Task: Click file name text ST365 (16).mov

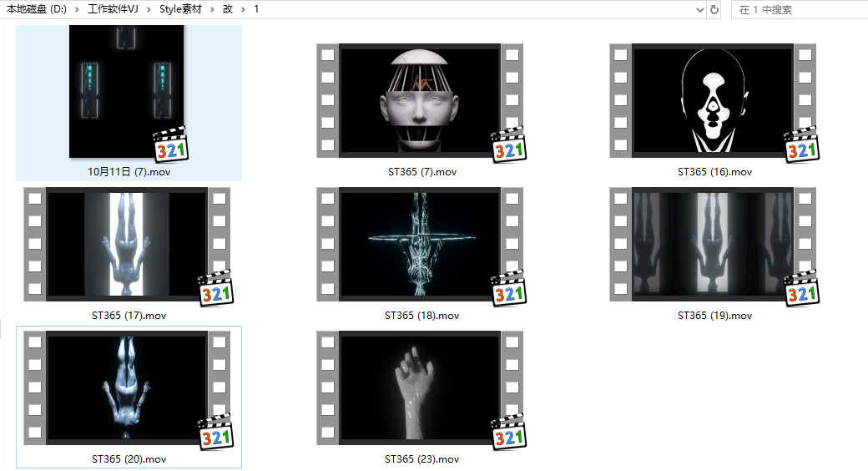Action: point(714,172)
